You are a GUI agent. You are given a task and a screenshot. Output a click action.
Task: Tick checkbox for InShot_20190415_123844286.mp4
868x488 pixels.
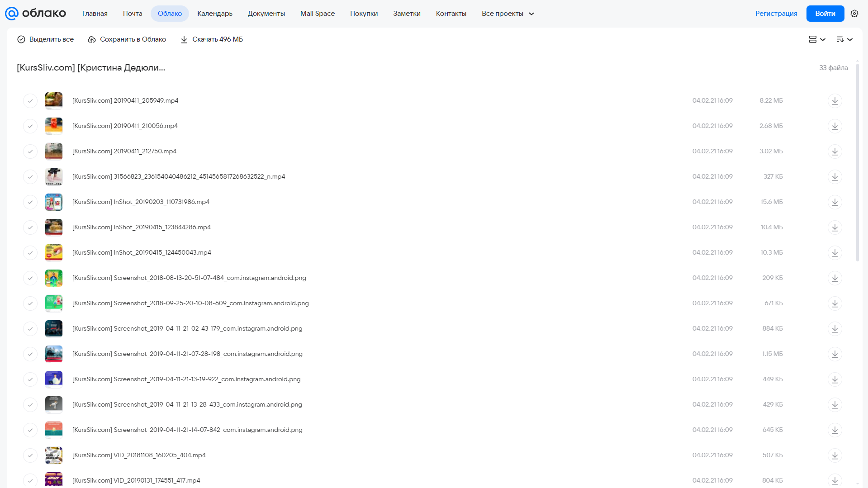(x=30, y=227)
